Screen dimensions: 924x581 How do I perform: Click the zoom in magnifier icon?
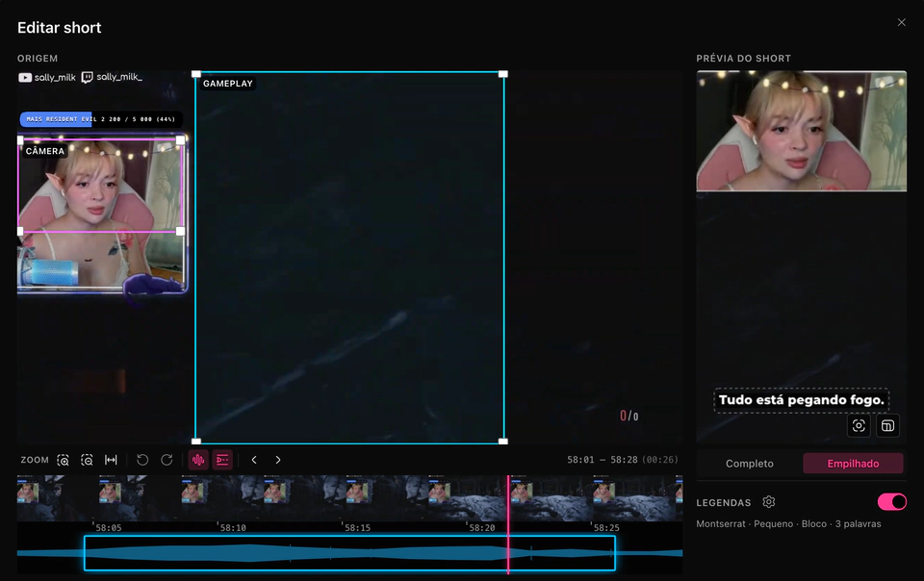click(64, 461)
